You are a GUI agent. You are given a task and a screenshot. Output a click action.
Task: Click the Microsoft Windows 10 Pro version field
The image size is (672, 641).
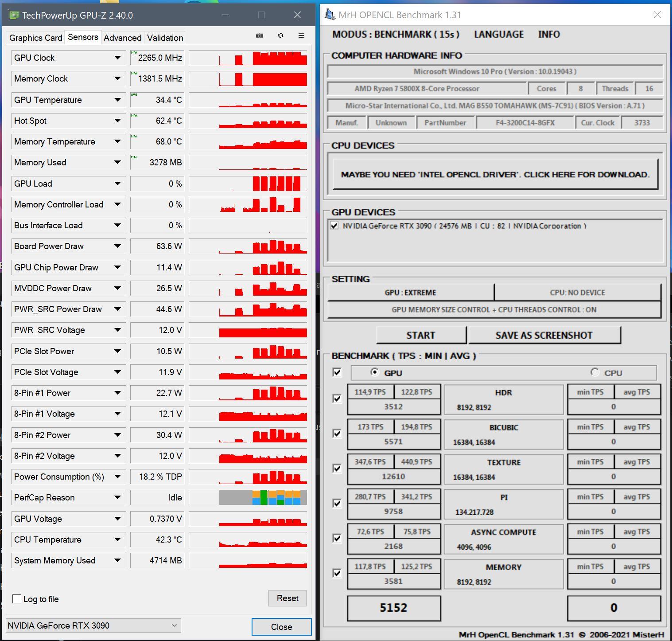pos(495,71)
